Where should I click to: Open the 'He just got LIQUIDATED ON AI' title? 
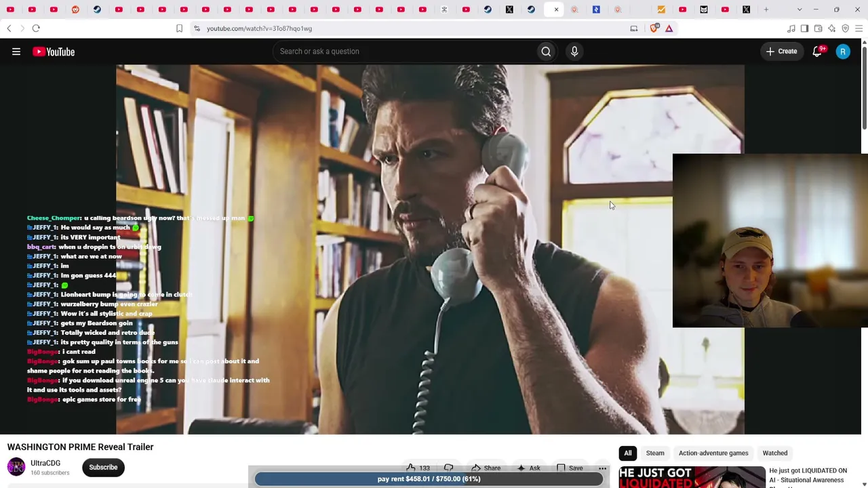[808, 476]
